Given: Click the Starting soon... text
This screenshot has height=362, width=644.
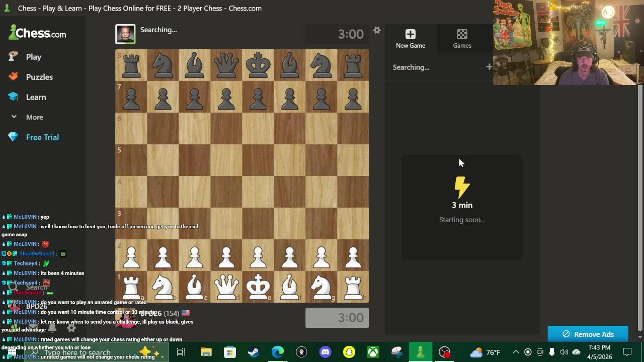Looking at the screenshot, I should (462, 220).
